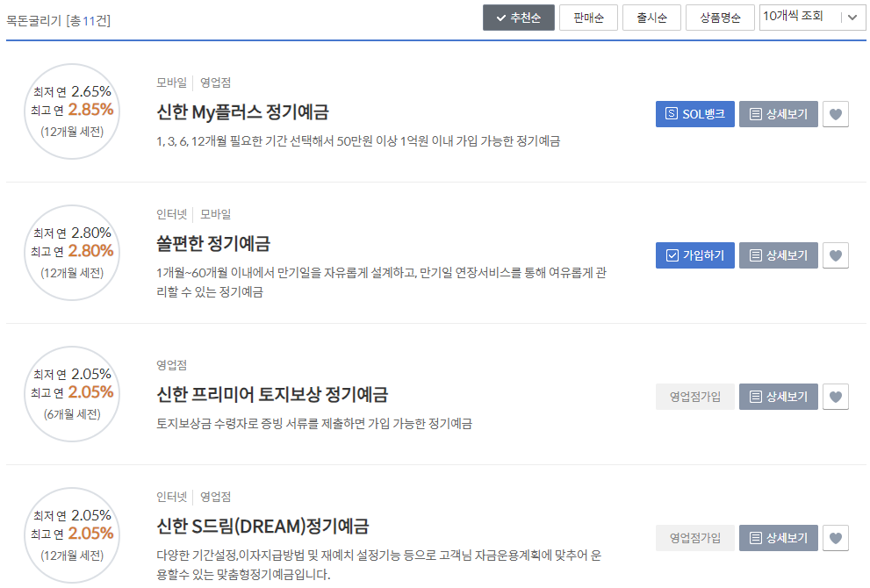Favorite 신한 S드림(DREAM)정기예금 heart icon
This screenshot has width=870, height=588.
(x=836, y=538)
